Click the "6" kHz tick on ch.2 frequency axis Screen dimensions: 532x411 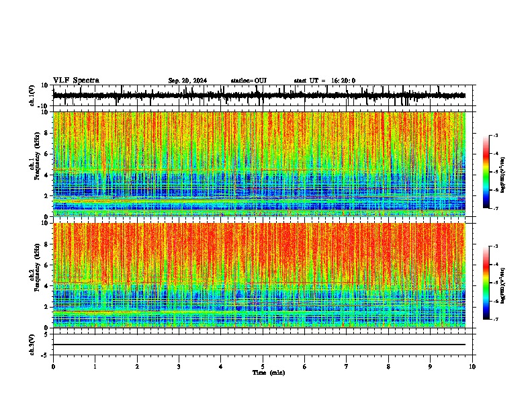[47, 265]
